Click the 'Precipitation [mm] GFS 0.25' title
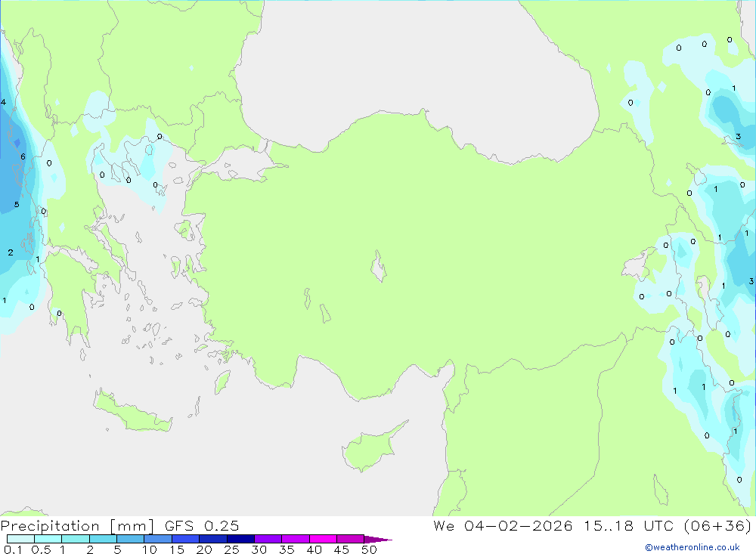The height and width of the screenshot is (554, 756). pos(119,526)
